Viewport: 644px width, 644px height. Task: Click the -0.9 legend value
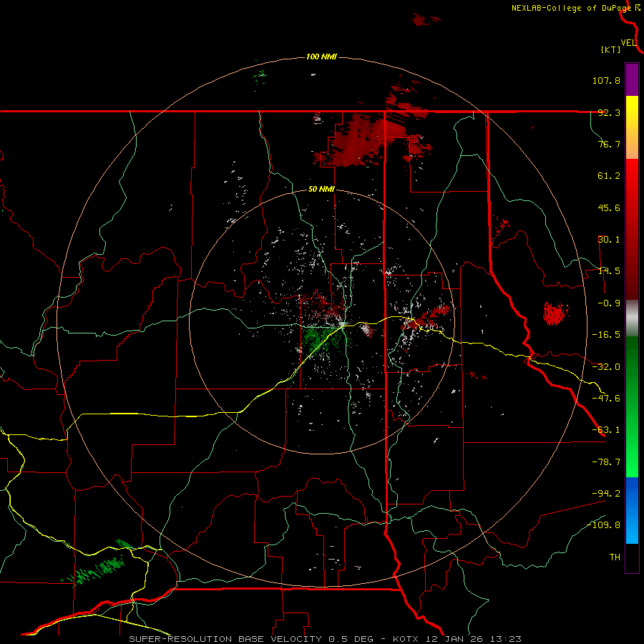point(609,303)
